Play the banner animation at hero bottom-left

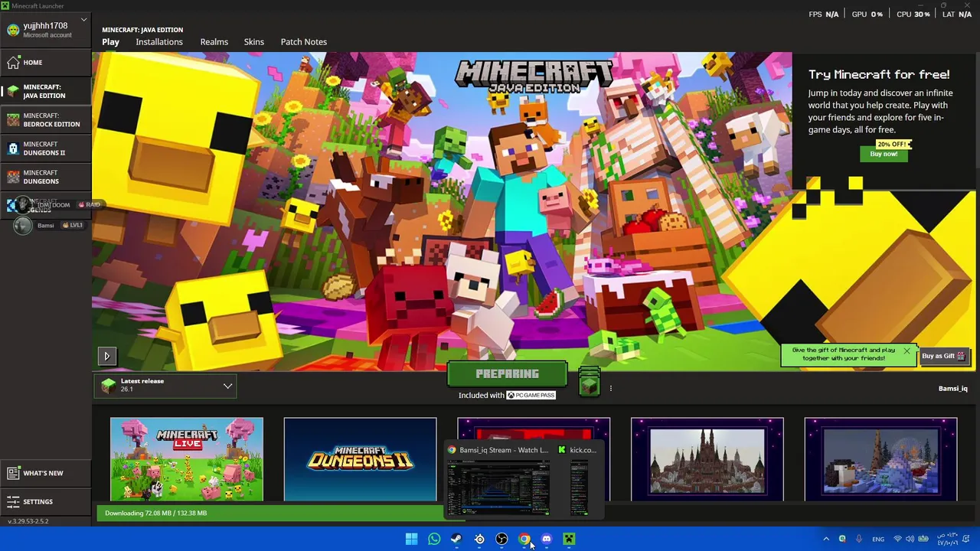(x=107, y=356)
